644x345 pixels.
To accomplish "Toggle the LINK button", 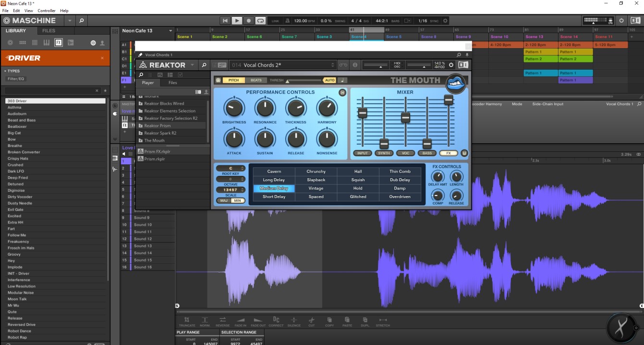I will pos(275,21).
